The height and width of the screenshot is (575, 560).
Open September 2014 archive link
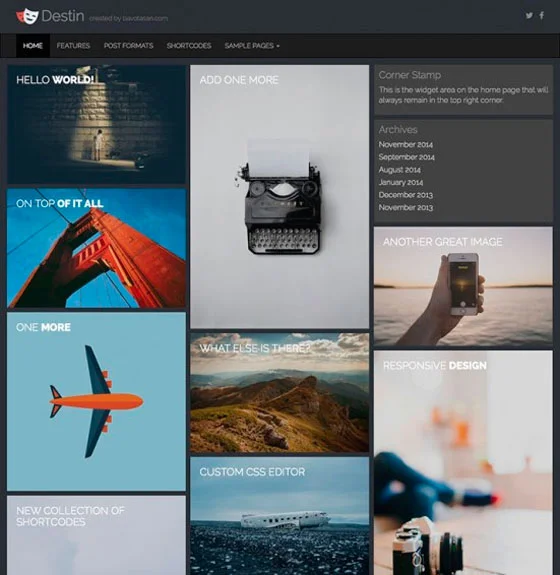(x=406, y=157)
